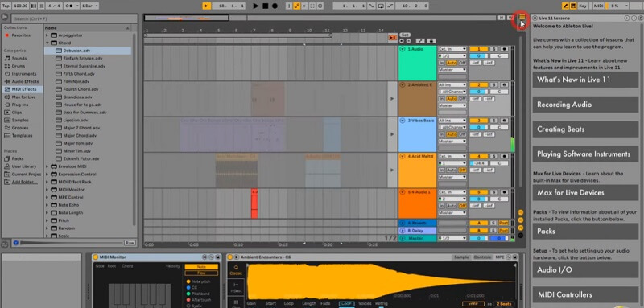Image resolution: width=644 pixels, height=308 pixels.
Task: Click the Master track volume field
Action: pos(478,238)
